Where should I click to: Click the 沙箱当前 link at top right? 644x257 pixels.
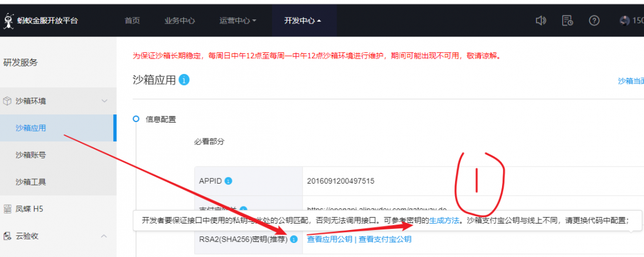click(631, 81)
